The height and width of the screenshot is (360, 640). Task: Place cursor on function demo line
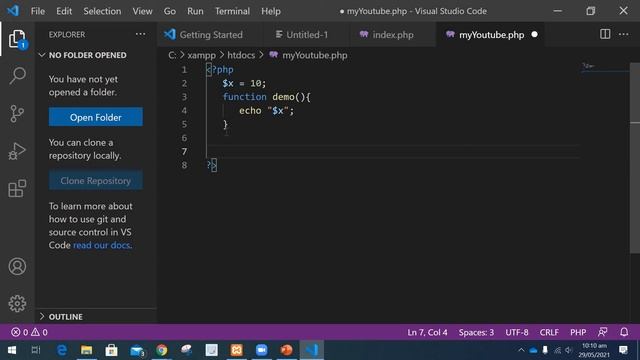point(266,97)
